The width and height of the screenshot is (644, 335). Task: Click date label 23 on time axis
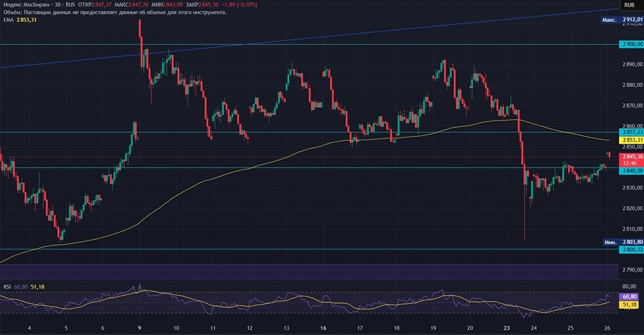(x=507, y=328)
